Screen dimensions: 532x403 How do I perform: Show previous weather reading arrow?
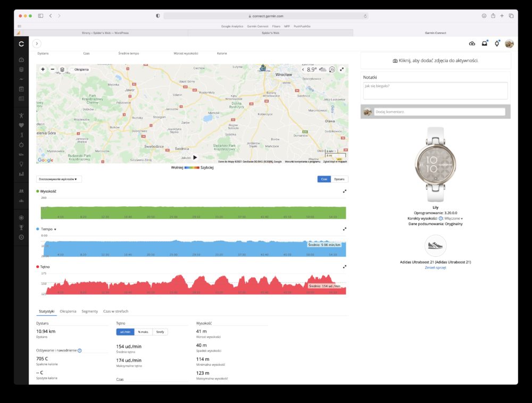pyautogui.click(x=303, y=70)
